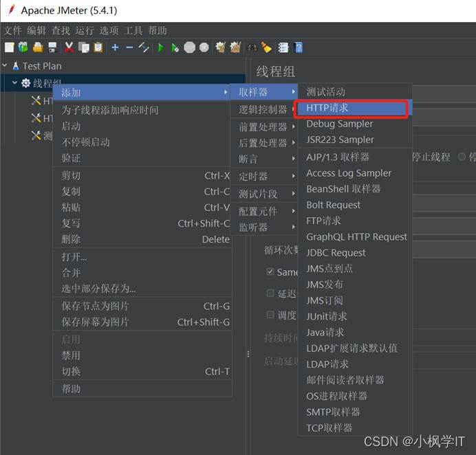
Task: Select the 测试片段 submenu entry
Action: (x=264, y=194)
